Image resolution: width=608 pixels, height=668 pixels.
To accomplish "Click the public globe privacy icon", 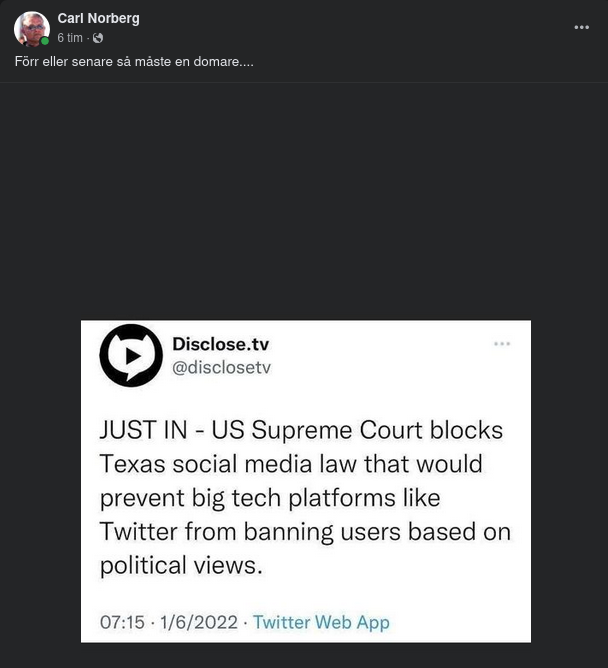I will click(97, 38).
